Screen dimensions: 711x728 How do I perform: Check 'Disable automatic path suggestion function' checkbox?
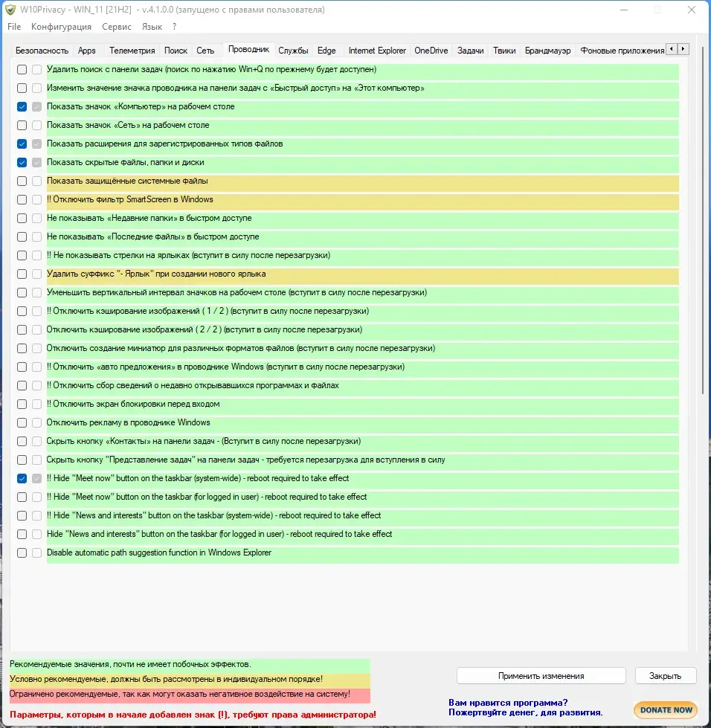coord(22,553)
